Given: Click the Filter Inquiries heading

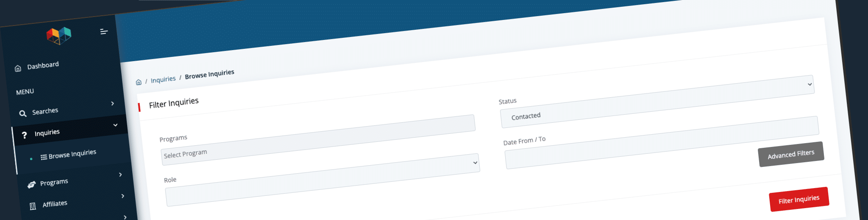Looking at the screenshot, I should (174, 103).
